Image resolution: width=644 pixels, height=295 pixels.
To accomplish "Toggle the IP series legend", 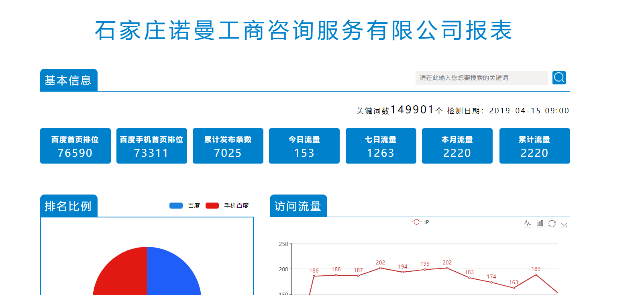I will (x=420, y=222).
